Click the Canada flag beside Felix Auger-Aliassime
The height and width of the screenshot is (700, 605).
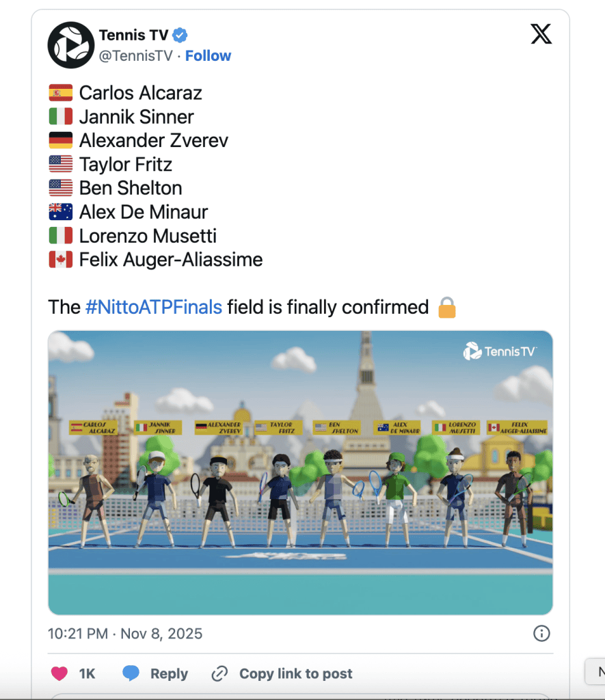pos(61,260)
